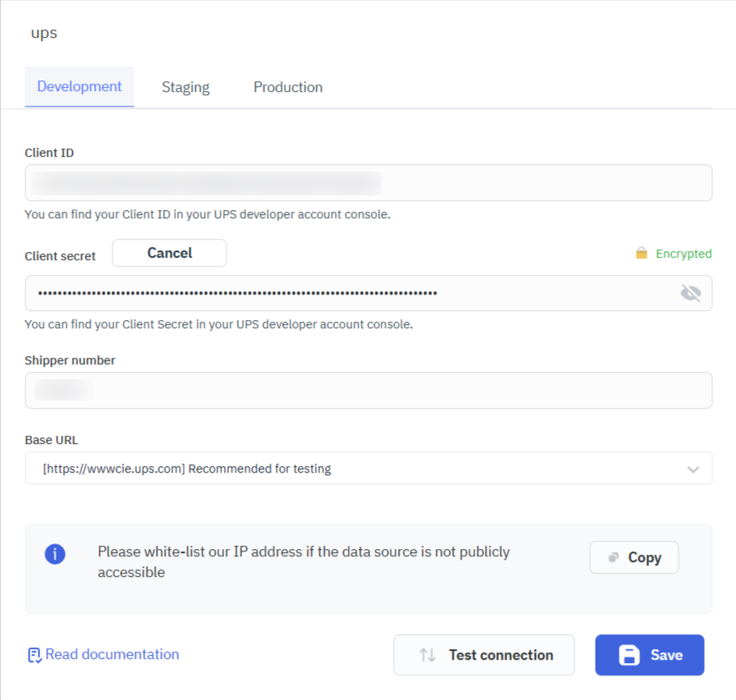The width and height of the screenshot is (736, 700).
Task: Click the white-list IP address notice text
Action: [x=304, y=561]
